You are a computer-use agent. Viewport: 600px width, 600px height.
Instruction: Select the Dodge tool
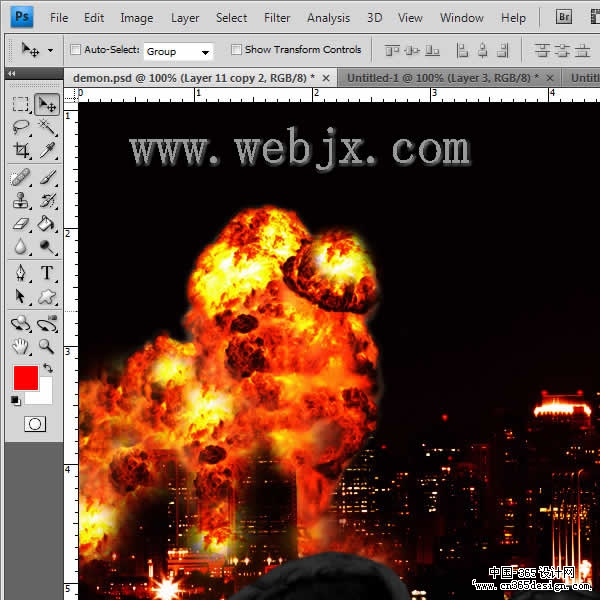coord(47,246)
